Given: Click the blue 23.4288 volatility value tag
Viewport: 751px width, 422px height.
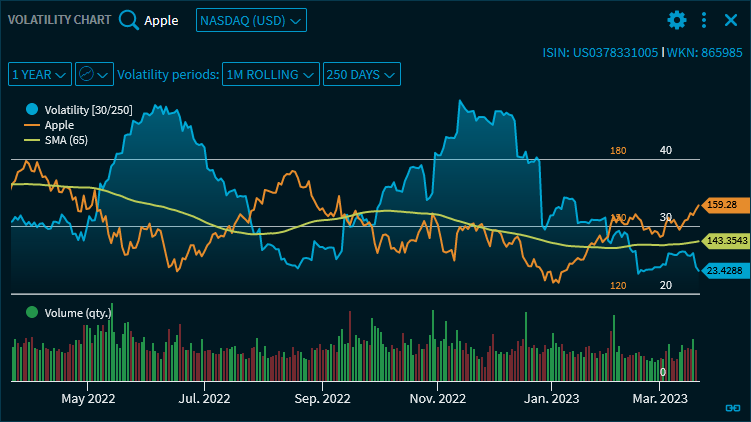Looking at the screenshot, I should [x=722, y=270].
